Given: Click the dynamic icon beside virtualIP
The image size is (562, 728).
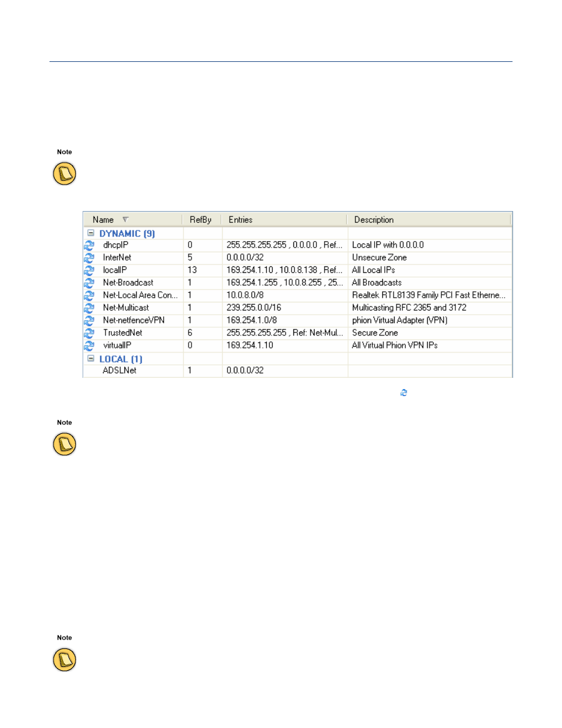Looking at the screenshot, I should tap(89, 345).
